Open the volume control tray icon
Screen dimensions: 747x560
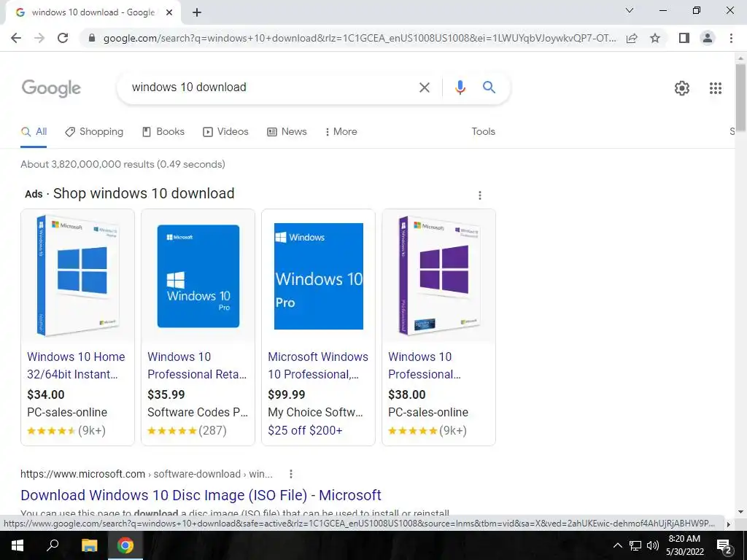tap(653, 545)
